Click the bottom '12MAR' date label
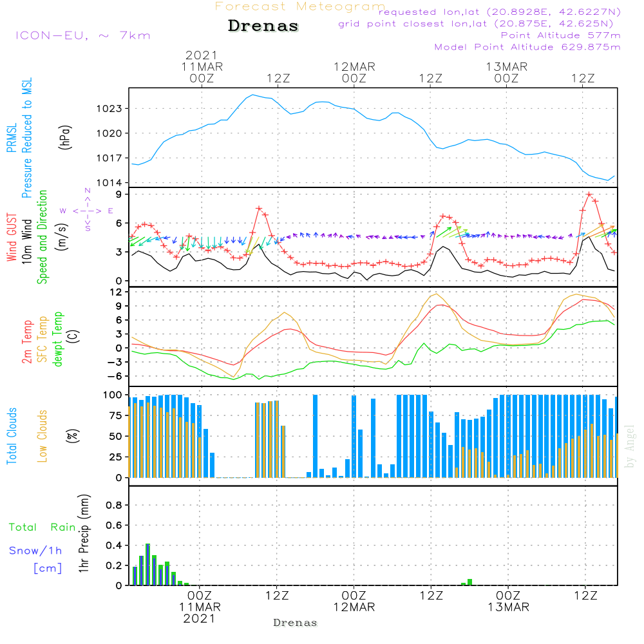The height and width of the screenshot is (644, 644). pos(354,607)
